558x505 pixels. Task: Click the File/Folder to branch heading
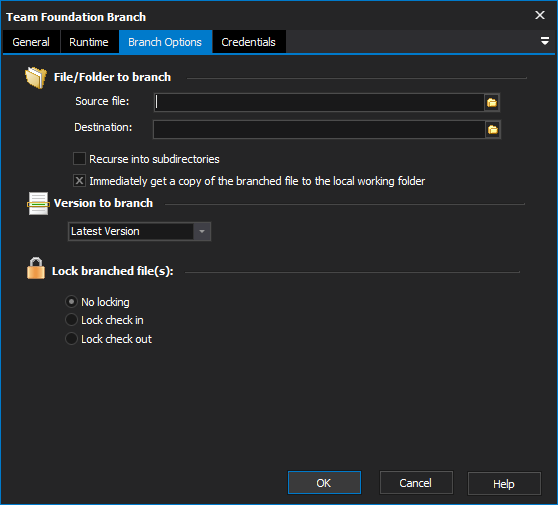pos(112,77)
